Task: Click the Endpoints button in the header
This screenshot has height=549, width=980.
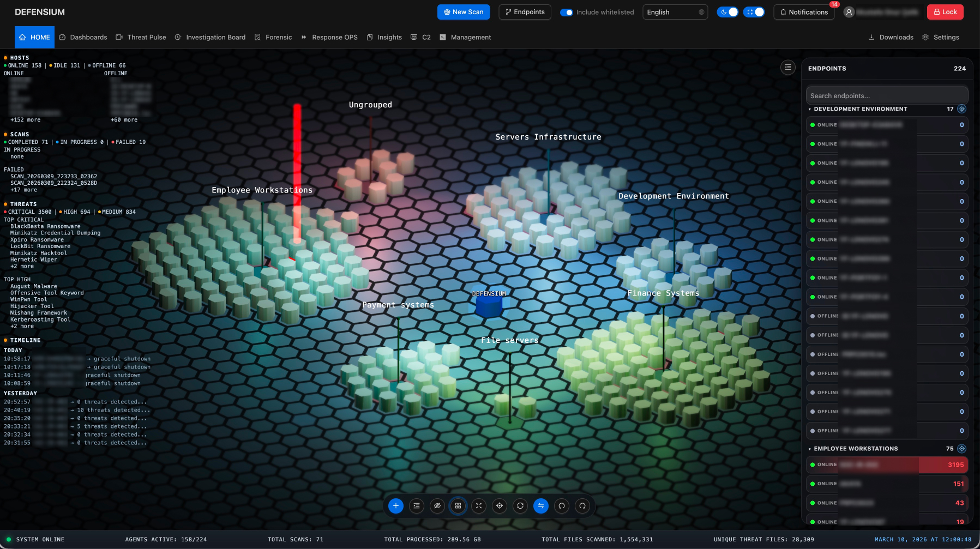Action: pos(525,12)
